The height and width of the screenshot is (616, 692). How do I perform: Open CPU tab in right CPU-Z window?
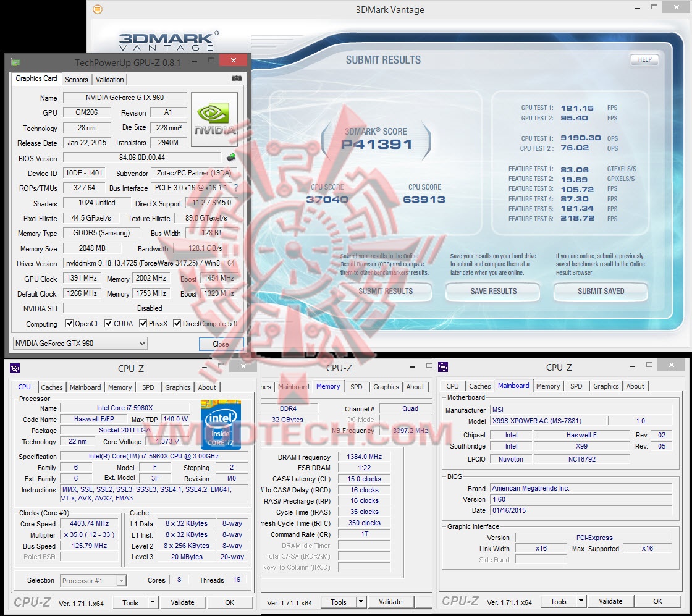(452, 386)
